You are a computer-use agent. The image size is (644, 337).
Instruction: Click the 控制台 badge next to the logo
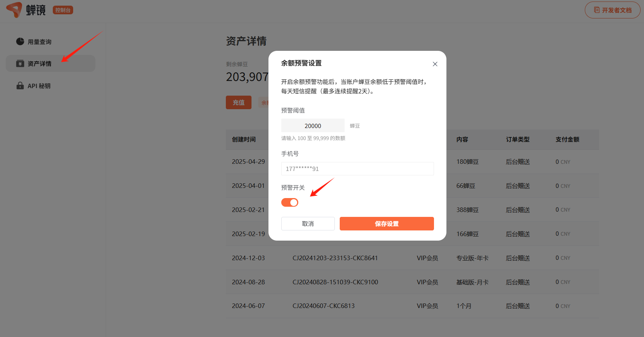coord(63,10)
